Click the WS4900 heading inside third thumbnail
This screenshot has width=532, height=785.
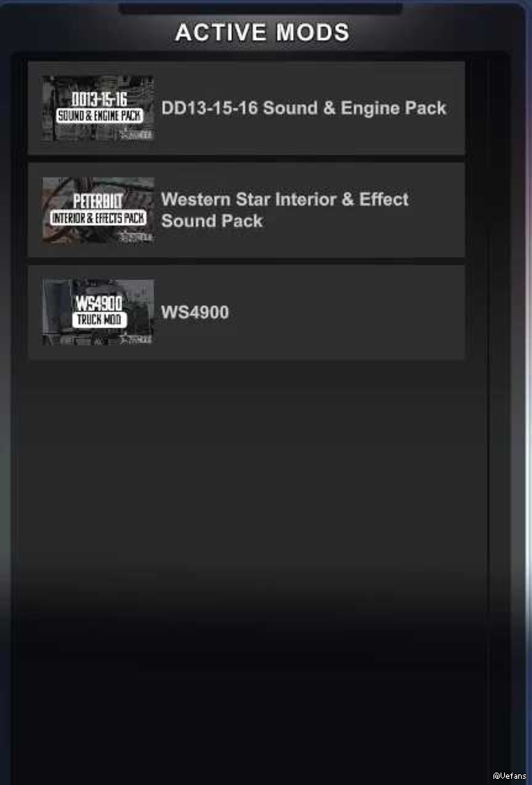[98, 303]
